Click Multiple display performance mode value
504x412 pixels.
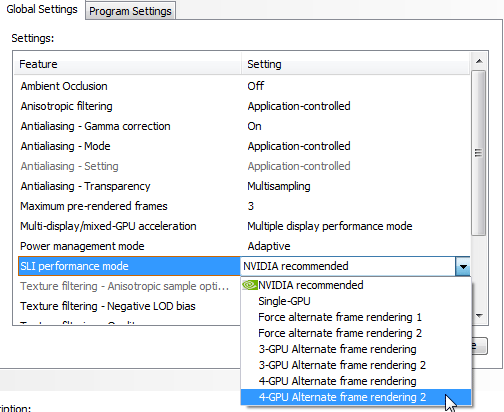coord(330,226)
